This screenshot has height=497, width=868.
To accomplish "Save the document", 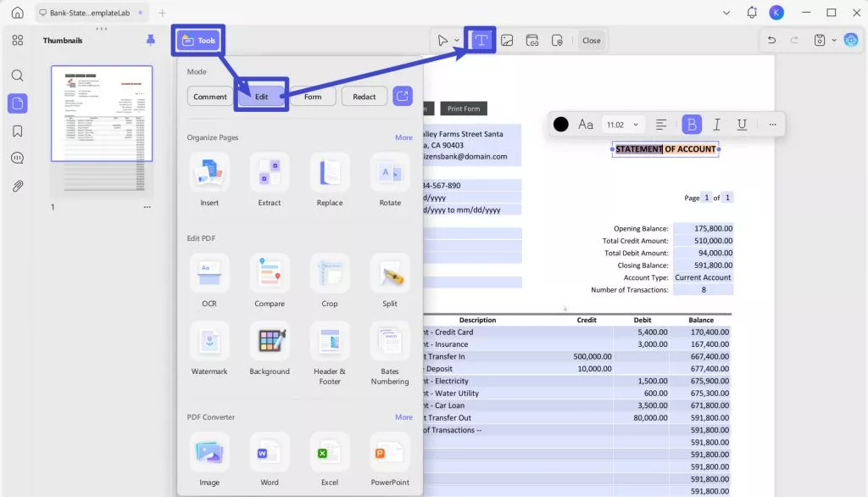I will coord(820,40).
